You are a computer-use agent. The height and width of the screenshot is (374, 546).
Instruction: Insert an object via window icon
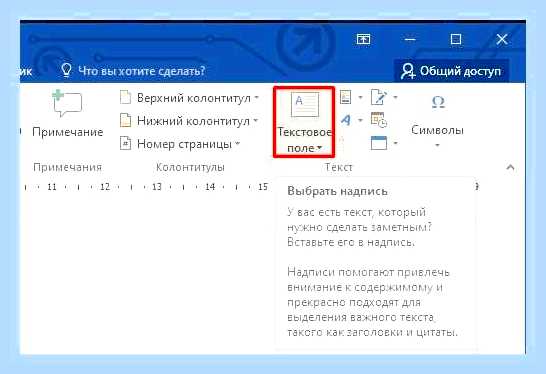click(379, 143)
